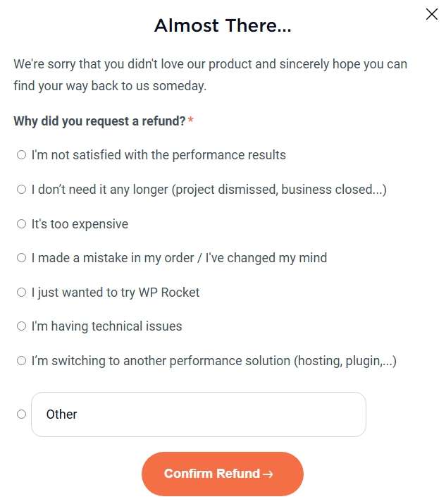Click the 'Almost There...' heading

tap(223, 27)
